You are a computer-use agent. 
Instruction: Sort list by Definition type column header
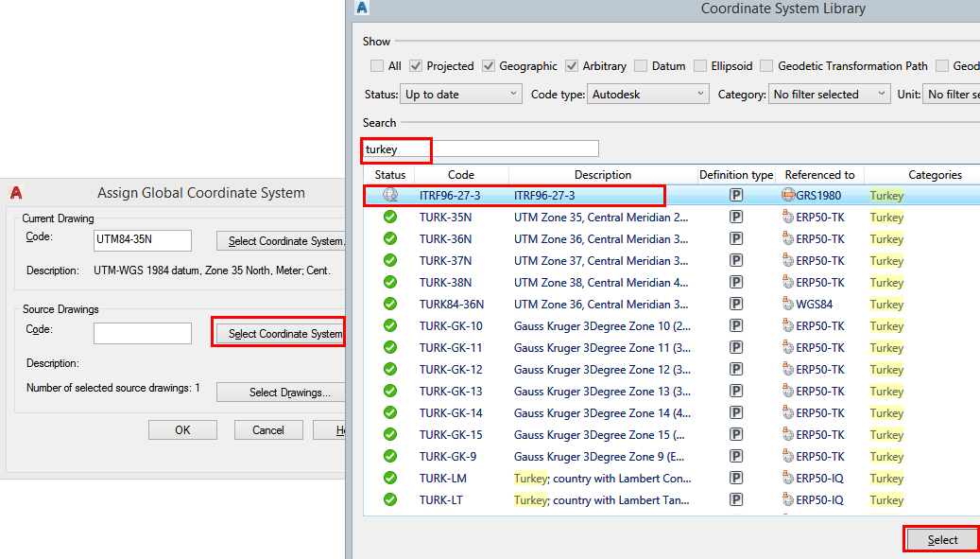pos(736,175)
